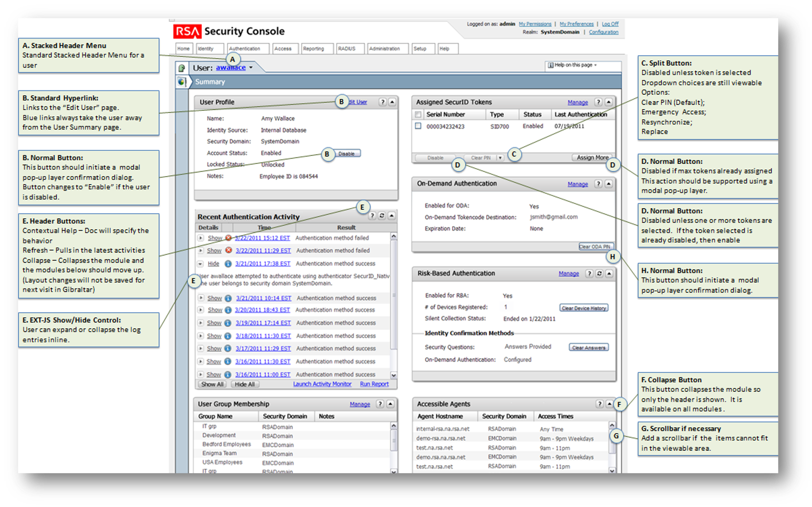This screenshot has height=507, width=812.
Task: Open the Clear PIN split-button dropdown arrow
Action: pos(500,158)
